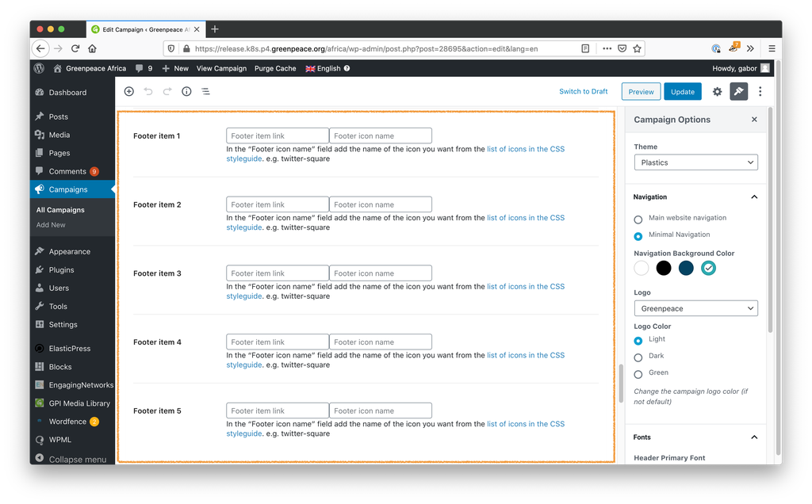This screenshot has height=504, width=812.
Task: Click the Add block plus icon
Action: 129,92
